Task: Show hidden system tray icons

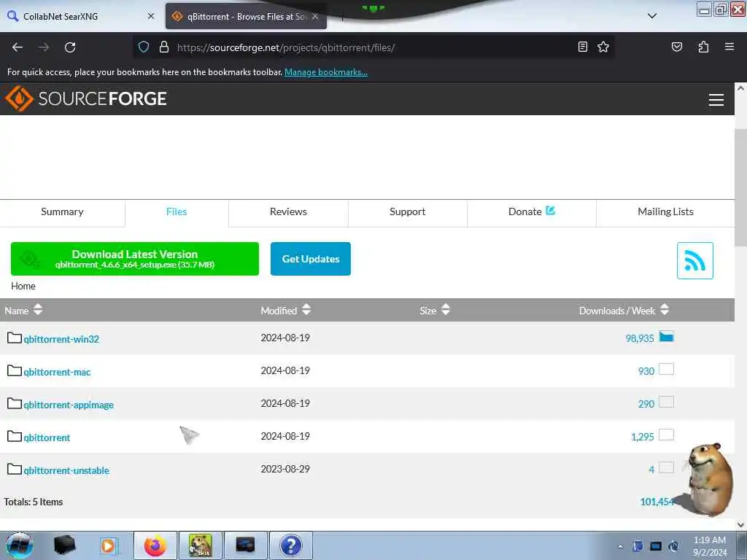Action: (620, 546)
